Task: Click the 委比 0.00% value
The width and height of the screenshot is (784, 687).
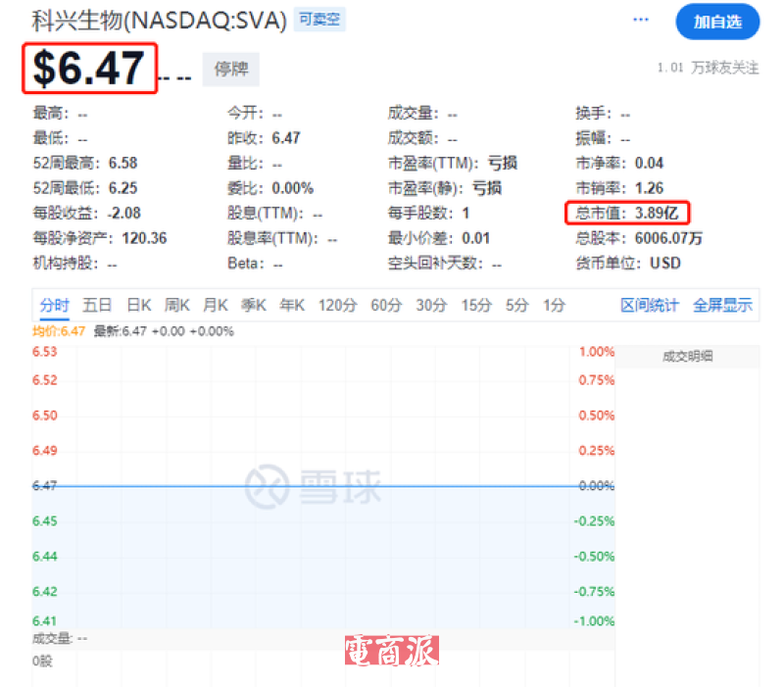Action: [x=270, y=188]
